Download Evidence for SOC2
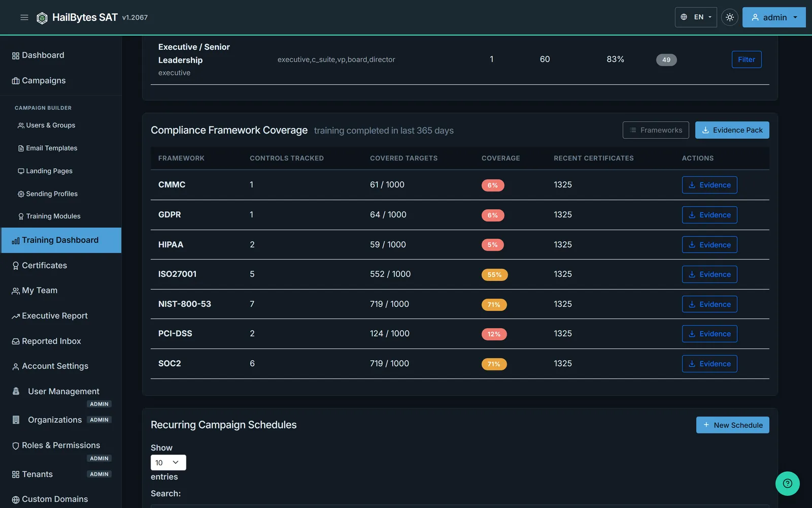 point(709,364)
